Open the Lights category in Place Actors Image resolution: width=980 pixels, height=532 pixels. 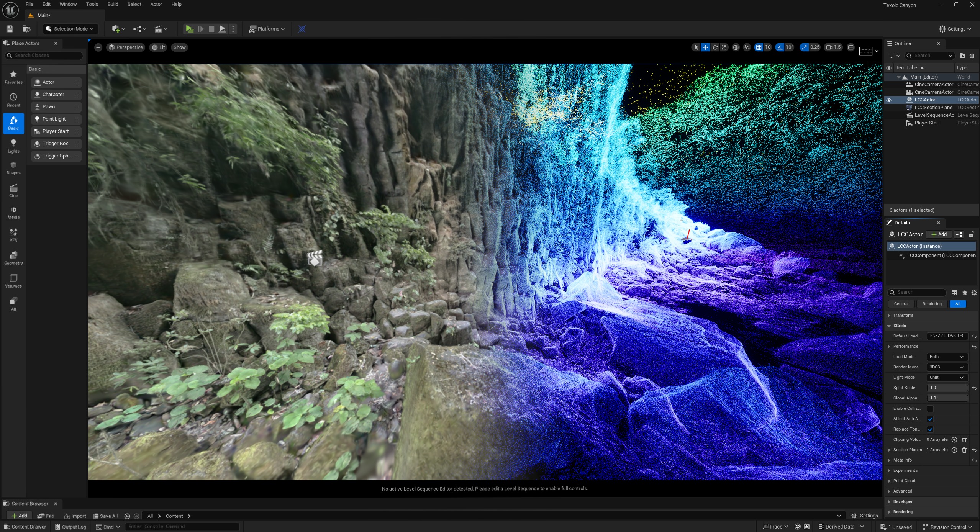point(13,146)
